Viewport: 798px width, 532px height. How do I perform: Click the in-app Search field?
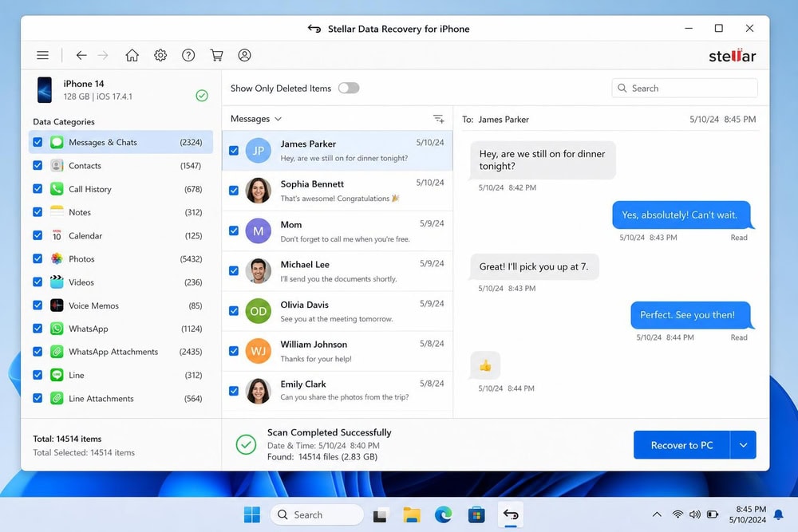click(x=685, y=88)
